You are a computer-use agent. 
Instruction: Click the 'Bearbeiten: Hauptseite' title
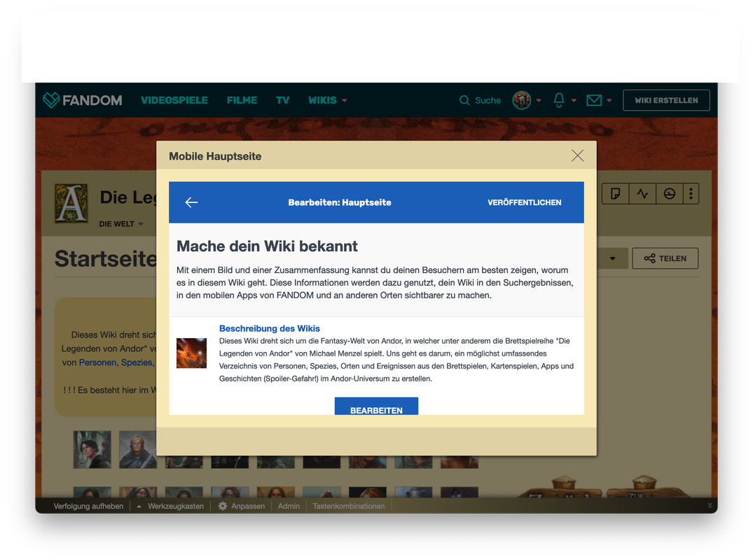pos(340,202)
